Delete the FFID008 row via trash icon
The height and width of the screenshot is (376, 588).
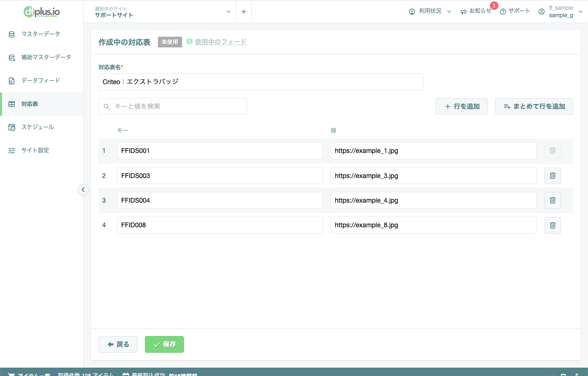[553, 225]
